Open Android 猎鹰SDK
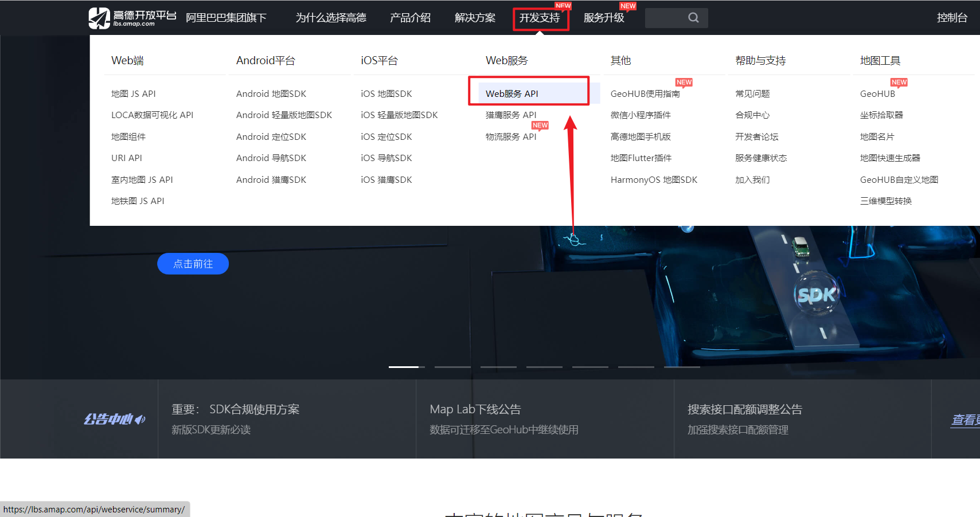This screenshot has height=517, width=980. 271,179
